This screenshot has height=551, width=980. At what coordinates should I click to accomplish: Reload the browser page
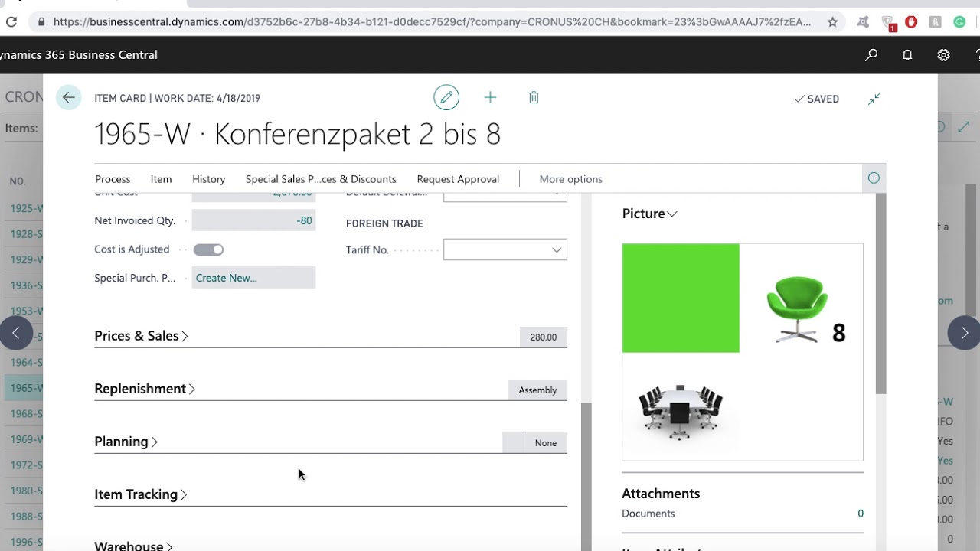(x=11, y=22)
